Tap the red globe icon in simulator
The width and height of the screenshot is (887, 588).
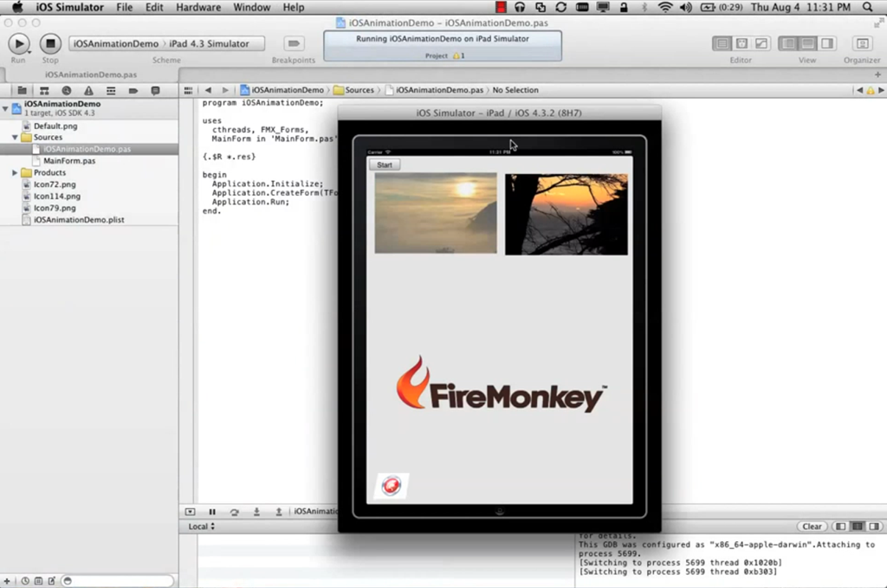(392, 486)
